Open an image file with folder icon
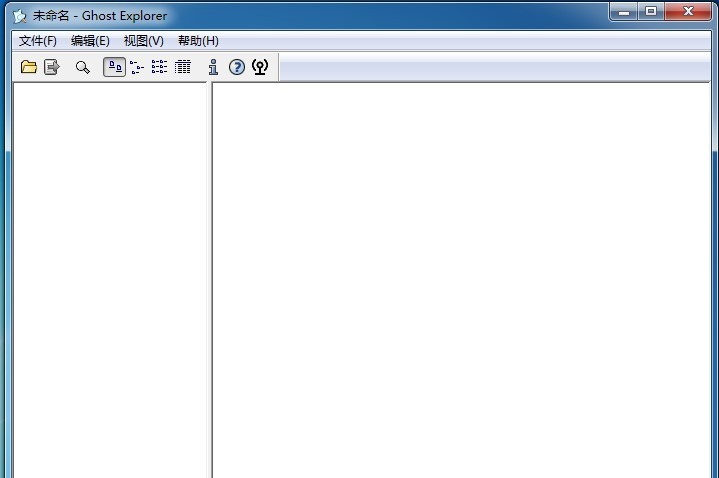The image size is (719, 478). 29,67
